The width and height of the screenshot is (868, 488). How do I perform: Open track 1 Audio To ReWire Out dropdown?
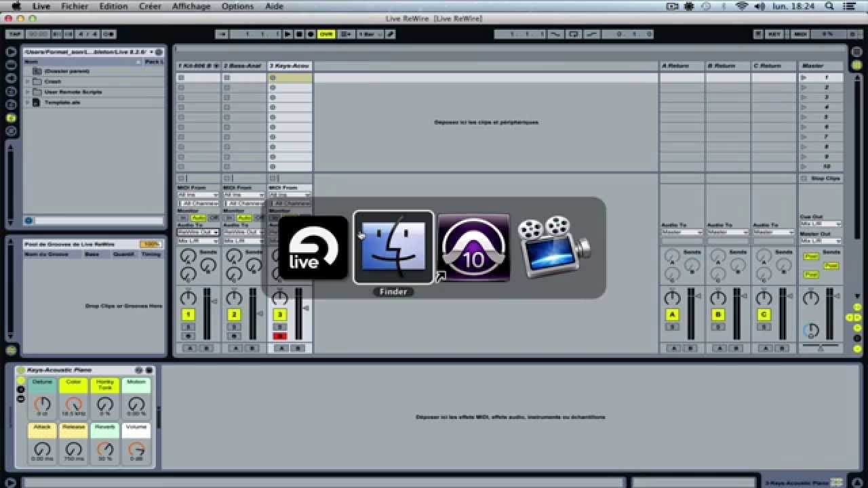[198, 232]
